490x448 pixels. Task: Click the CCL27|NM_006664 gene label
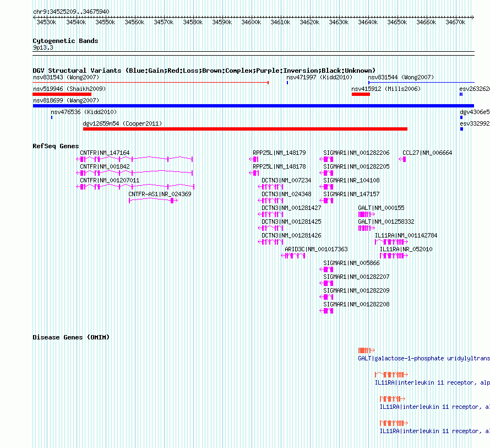point(427,153)
